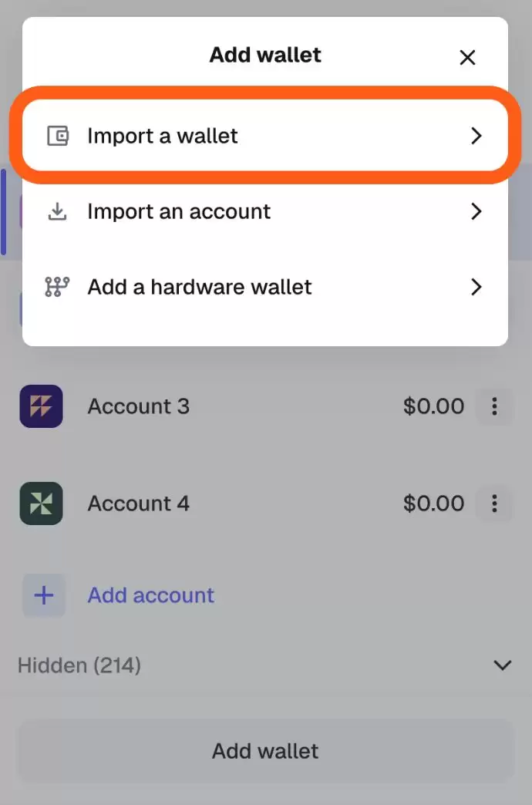Image resolution: width=532 pixels, height=805 pixels.
Task: Open Import an account chevron
Action: [476, 211]
